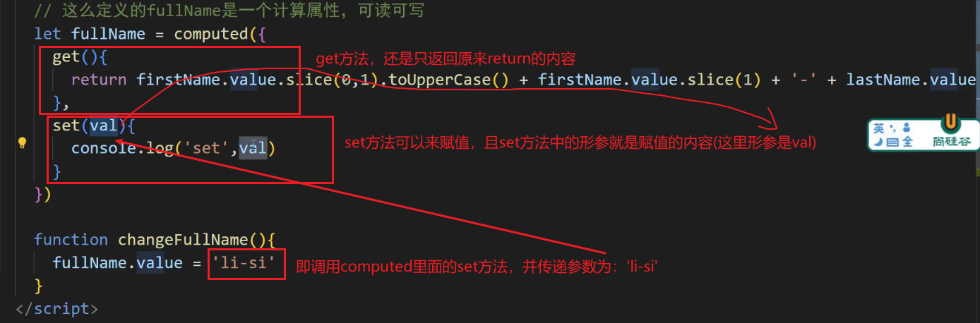Click the console.log statement

(x=174, y=148)
